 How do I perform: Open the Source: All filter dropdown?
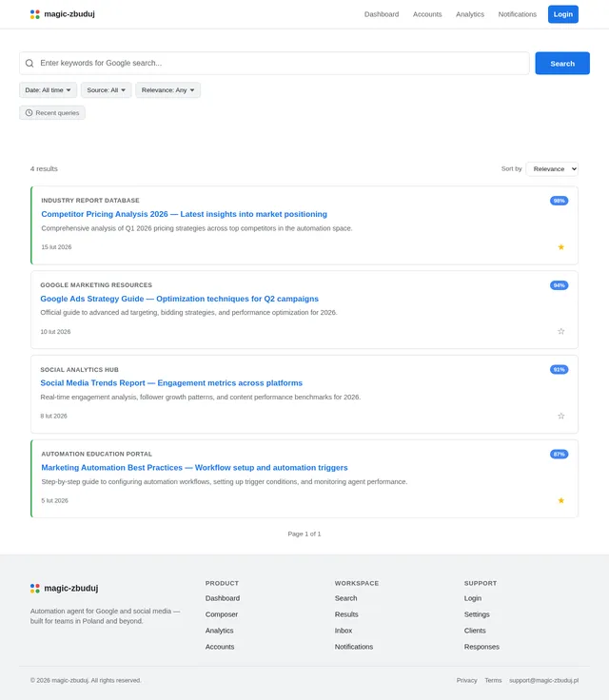pyautogui.click(x=107, y=90)
